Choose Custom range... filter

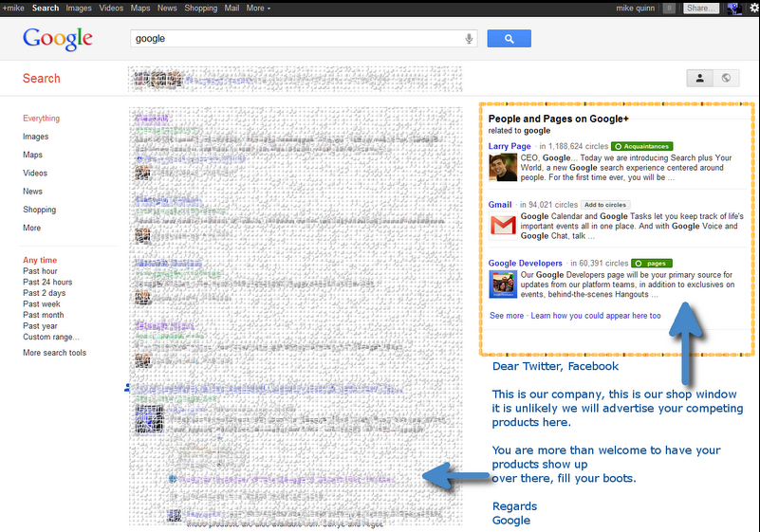point(51,337)
